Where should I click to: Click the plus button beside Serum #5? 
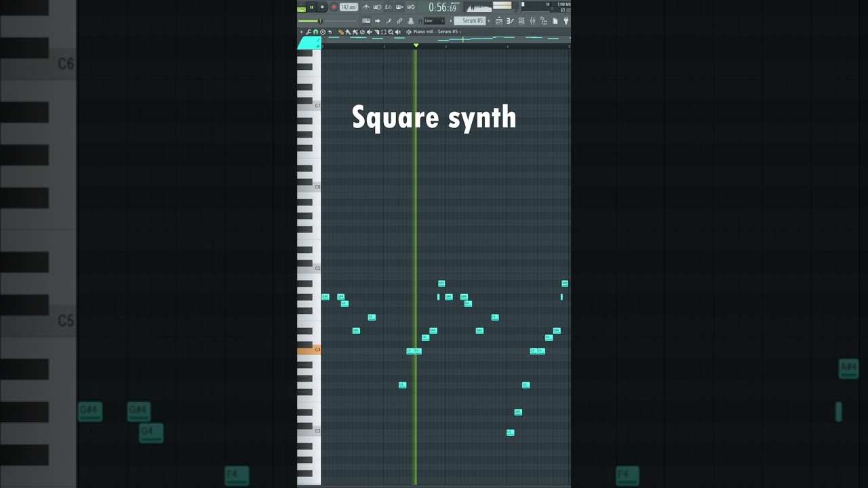coord(488,21)
